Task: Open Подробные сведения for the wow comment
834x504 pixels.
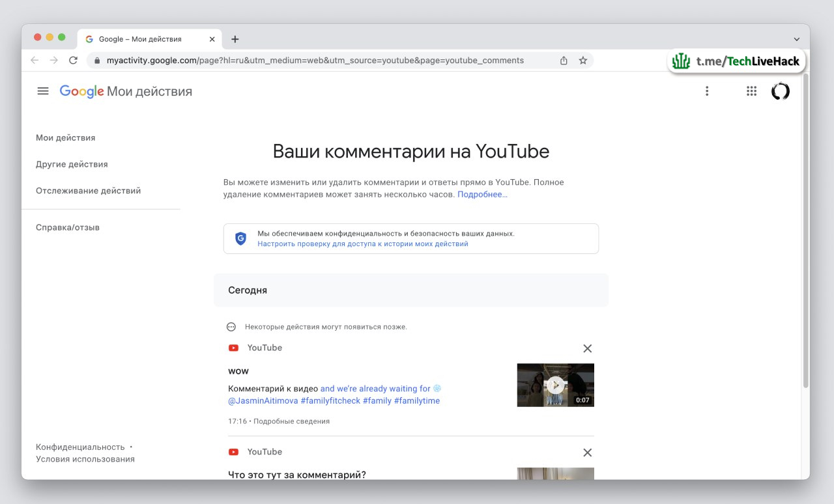Action: (291, 421)
